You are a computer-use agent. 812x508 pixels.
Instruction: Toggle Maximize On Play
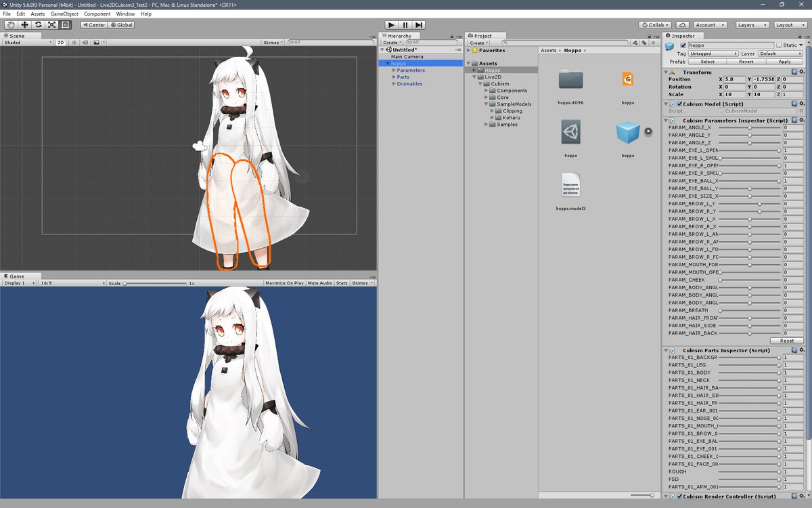[284, 283]
